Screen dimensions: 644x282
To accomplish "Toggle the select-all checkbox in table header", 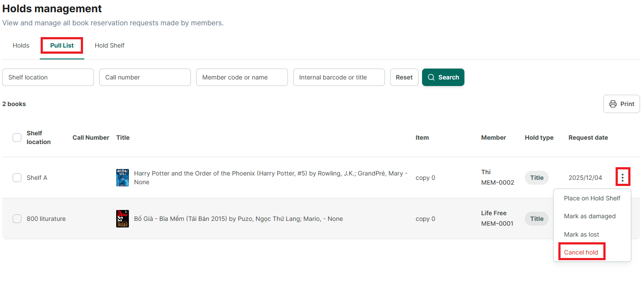I will 17,138.
